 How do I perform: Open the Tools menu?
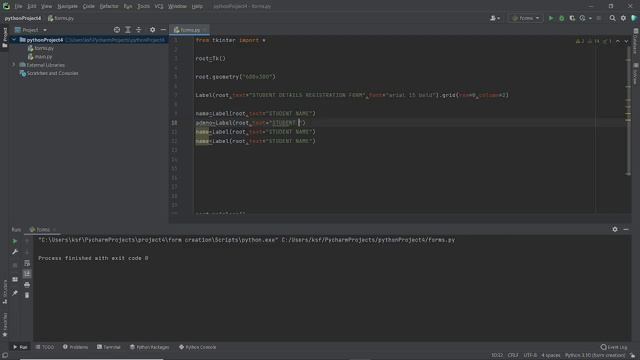click(143, 6)
